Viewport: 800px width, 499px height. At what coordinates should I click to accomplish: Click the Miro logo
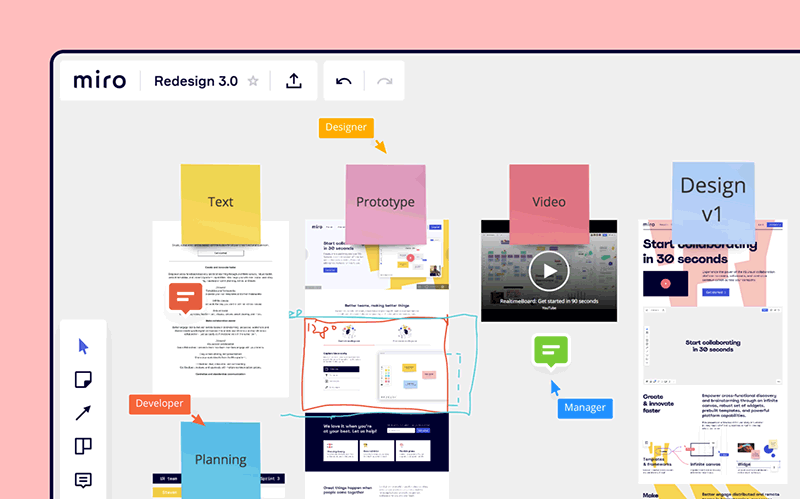(x=99, y=81)
